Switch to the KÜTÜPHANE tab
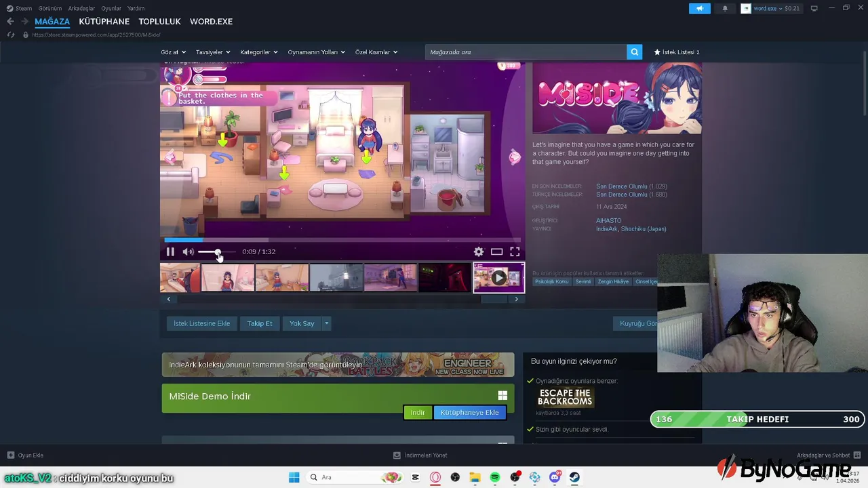The width and height of the screenshot is (868, 488). coord(104,22)
